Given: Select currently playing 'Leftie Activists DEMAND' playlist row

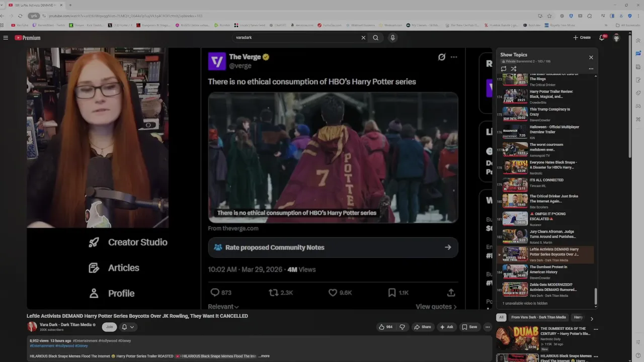Looking at the screenshot, I should tap(546, 254).
